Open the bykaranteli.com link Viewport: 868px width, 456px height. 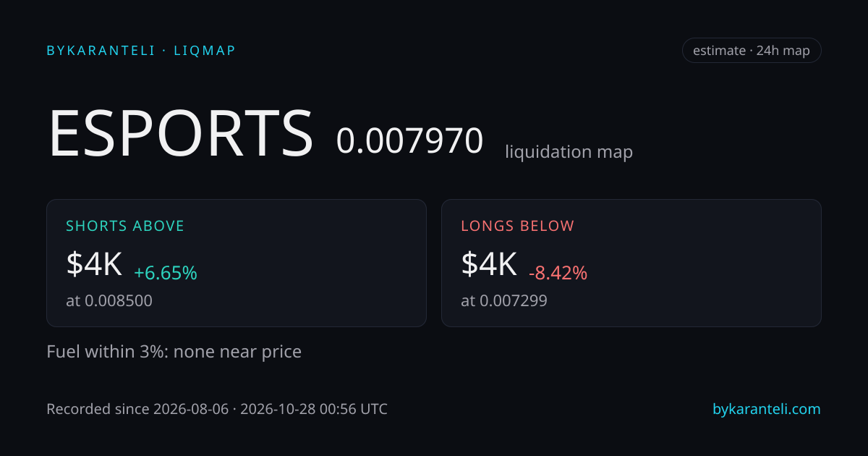click(x=767, y=409)
